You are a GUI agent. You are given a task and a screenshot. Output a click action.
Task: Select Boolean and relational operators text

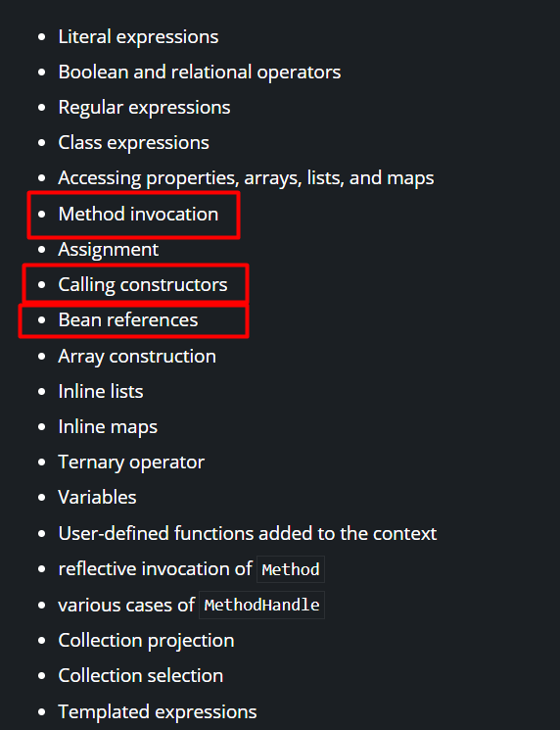click(x=199, y=73)
